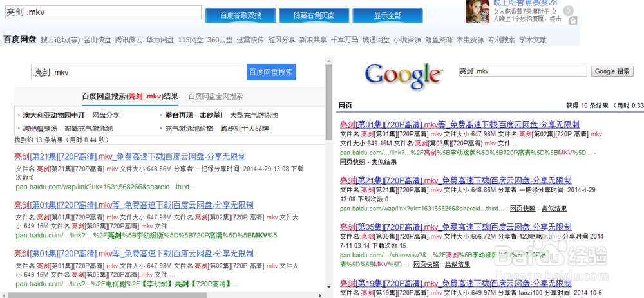Viewport: 644px width, 298px height.
Task: Click the ad next arrow icon
Action: point(569,11)
